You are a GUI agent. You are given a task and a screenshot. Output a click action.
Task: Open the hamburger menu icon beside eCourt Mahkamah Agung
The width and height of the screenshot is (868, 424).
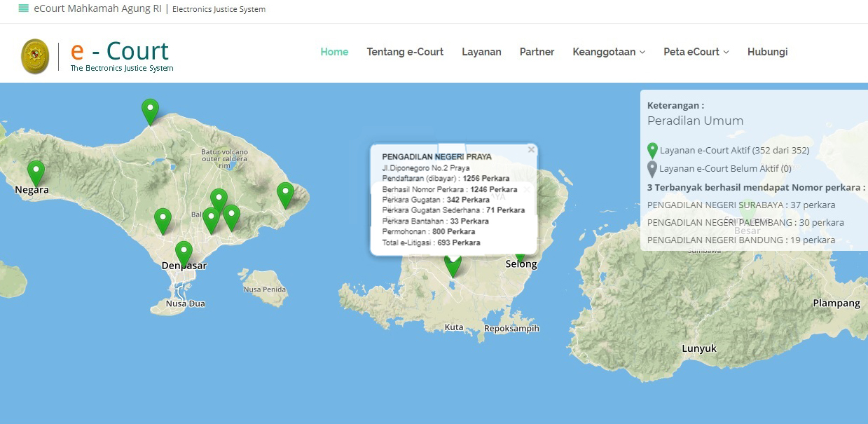coord(24,9)
